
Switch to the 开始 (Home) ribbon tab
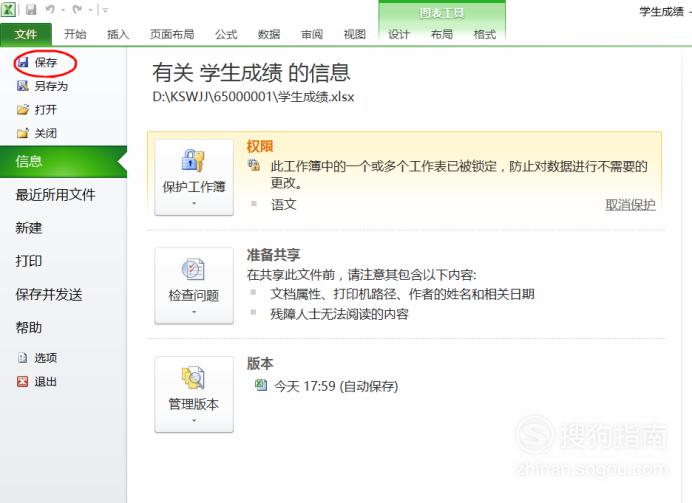click(75, 34)
